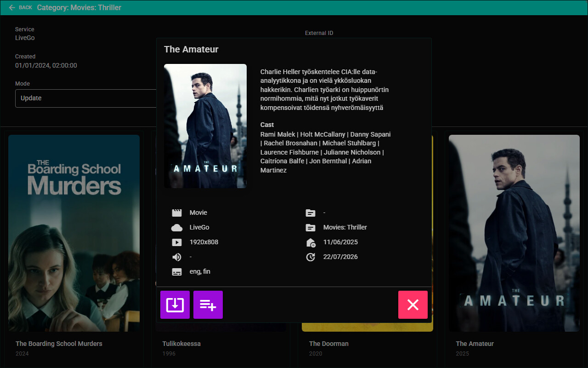Click the dialog title The Amateur

tap(191, 49)
